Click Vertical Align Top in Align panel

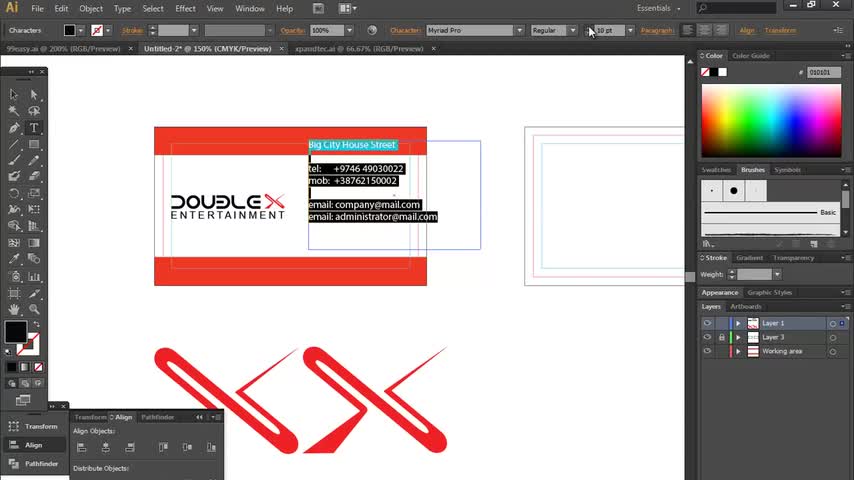point(163,447)
